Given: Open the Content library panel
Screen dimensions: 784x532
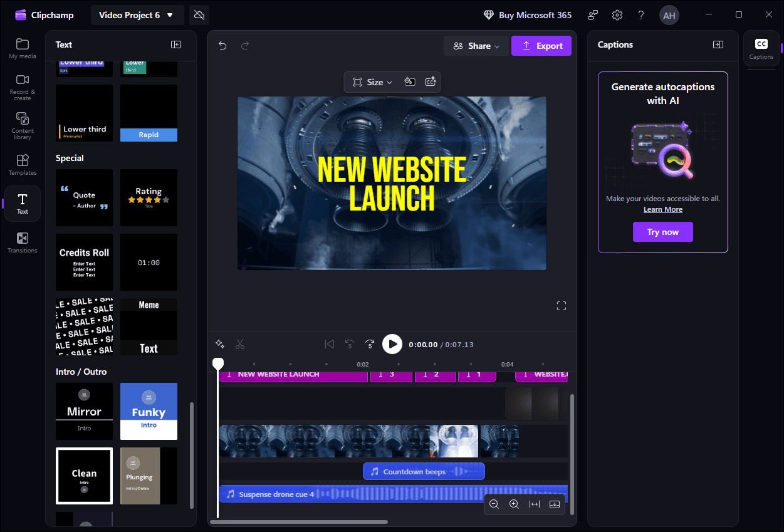Looking at the screenshot, I should point(23,125).
